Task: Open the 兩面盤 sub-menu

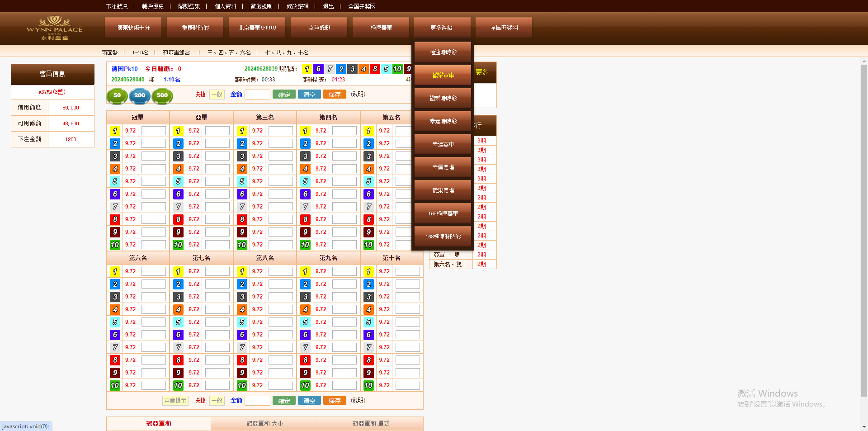Action: click(109, 52)
